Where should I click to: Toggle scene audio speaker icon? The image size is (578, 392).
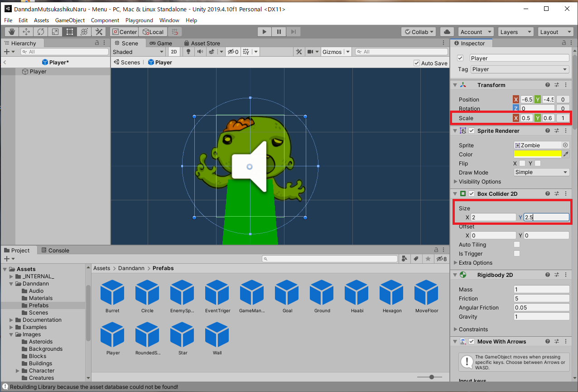click(200, 52)
